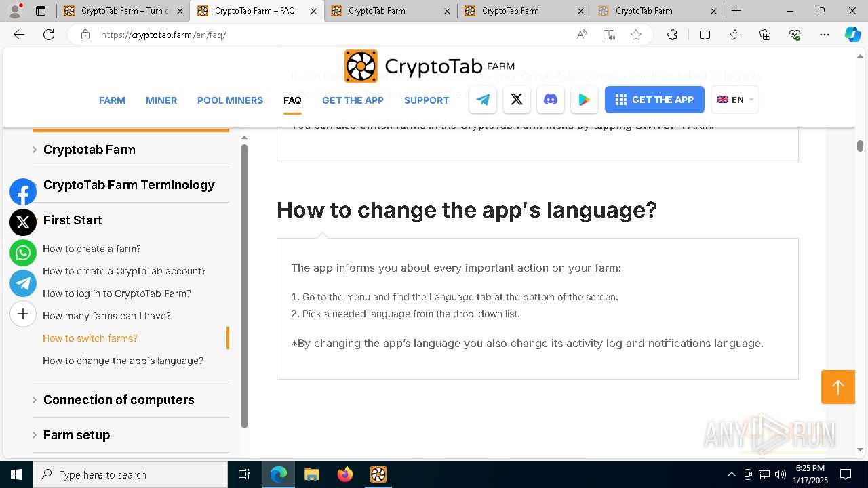
Task: Click blue GET THE APP button
Action: pyautogui.click(x=654, y=100)
